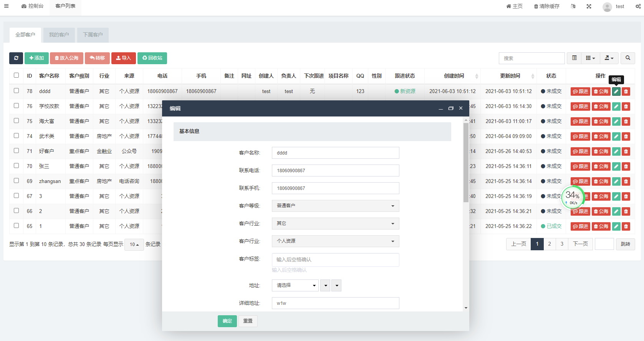The image size is (644, 341).
Task: Click the fullscreen icon in top bar
Action: point(589,7)
